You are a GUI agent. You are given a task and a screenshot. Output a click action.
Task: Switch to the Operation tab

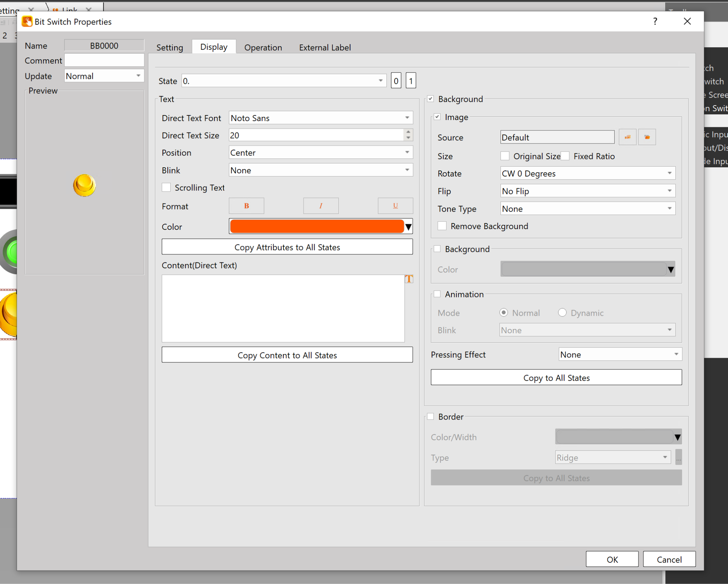coord(263,47)
